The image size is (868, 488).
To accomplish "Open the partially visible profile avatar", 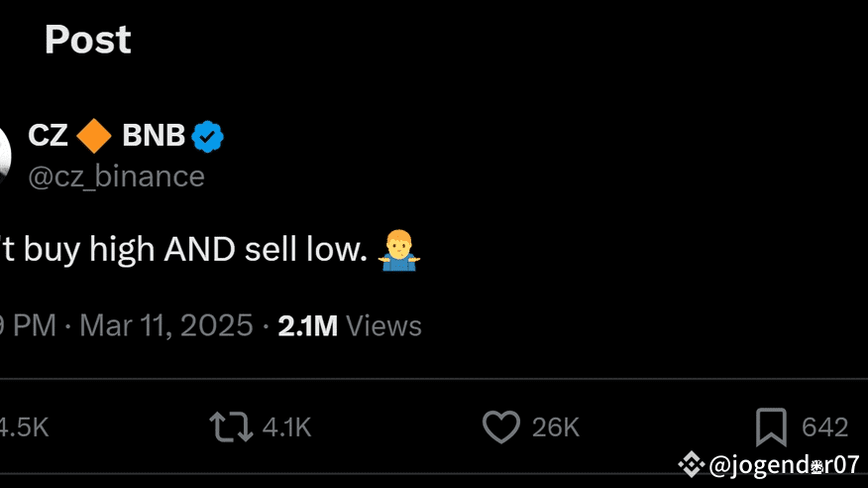I will click(x=4, y=155).
